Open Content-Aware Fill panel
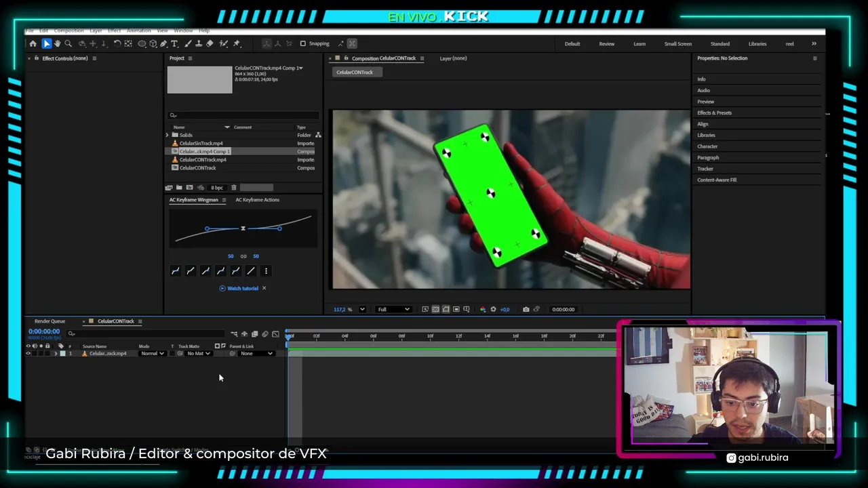The height and width of the screenshot is (488, 868). pyautogui.click(x=717, y=180)
